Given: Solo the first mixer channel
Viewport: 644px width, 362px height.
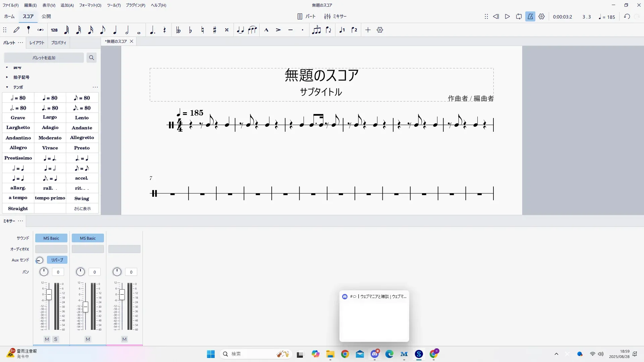Looking at the screenshot, I should pos(56,339).
